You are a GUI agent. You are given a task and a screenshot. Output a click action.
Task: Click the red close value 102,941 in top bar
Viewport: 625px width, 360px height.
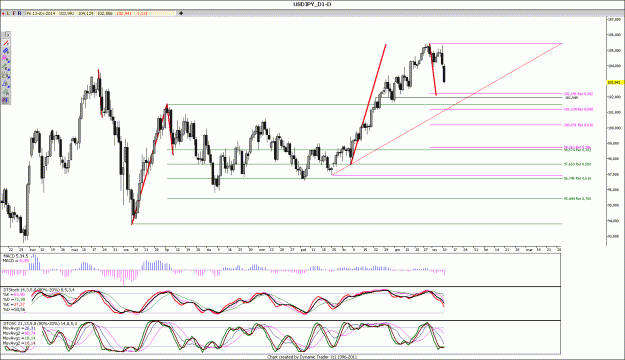click(x=124, y=13)
